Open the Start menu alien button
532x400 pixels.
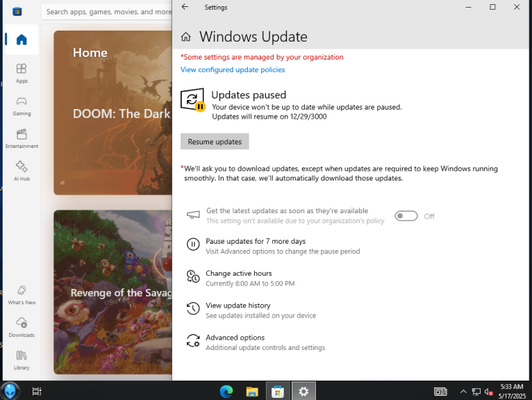[x=10, y=391]
